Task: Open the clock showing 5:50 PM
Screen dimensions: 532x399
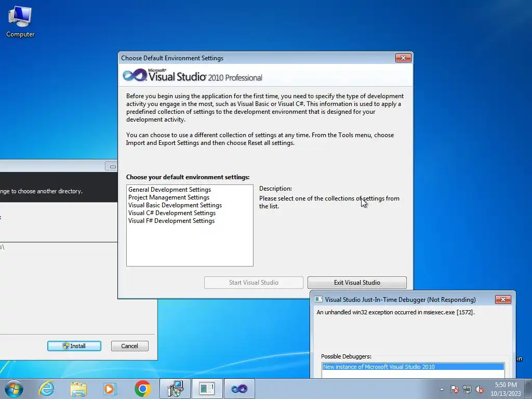Action: tap(506, 389)
